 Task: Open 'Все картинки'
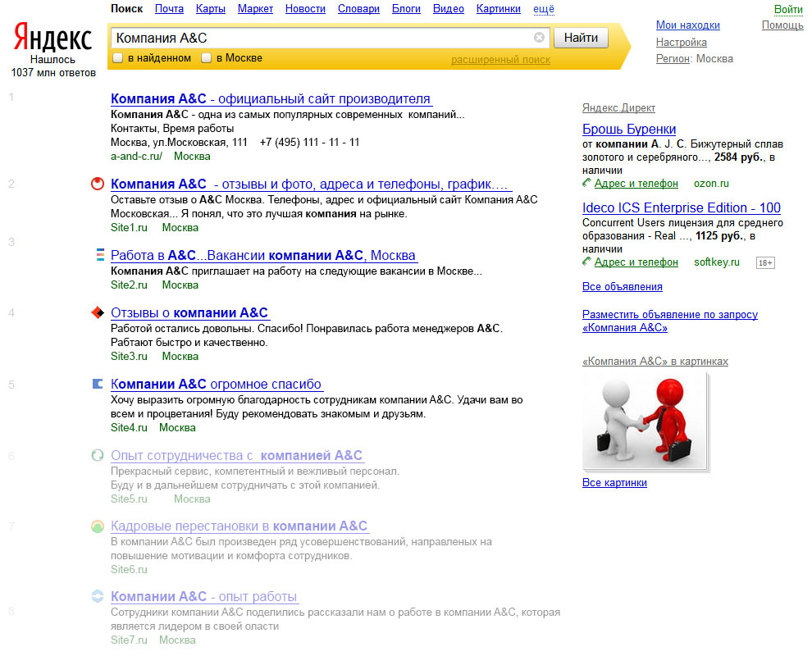tap(614, 483)
